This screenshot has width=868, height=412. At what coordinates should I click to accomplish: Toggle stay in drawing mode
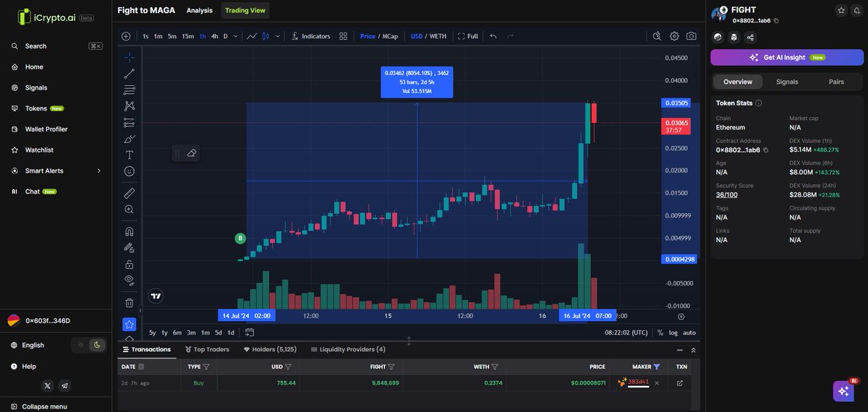129,248
